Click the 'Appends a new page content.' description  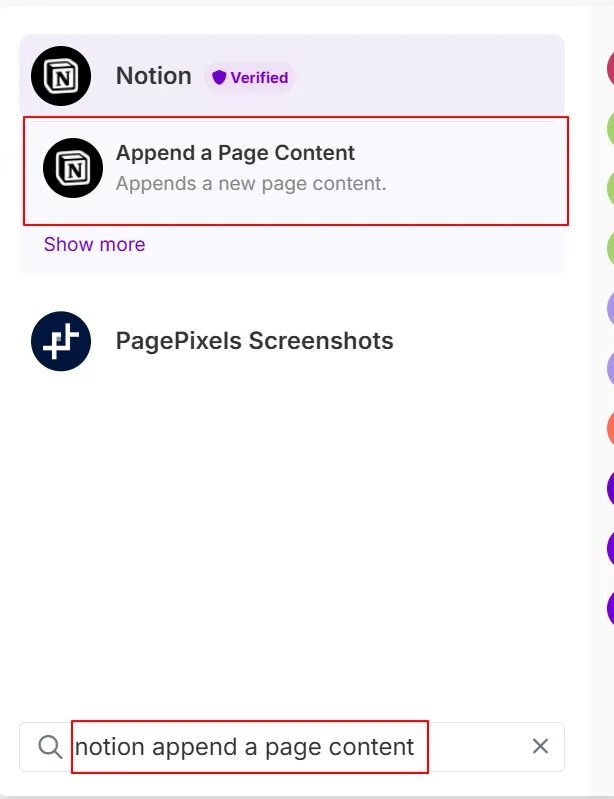tap(250, 184)
